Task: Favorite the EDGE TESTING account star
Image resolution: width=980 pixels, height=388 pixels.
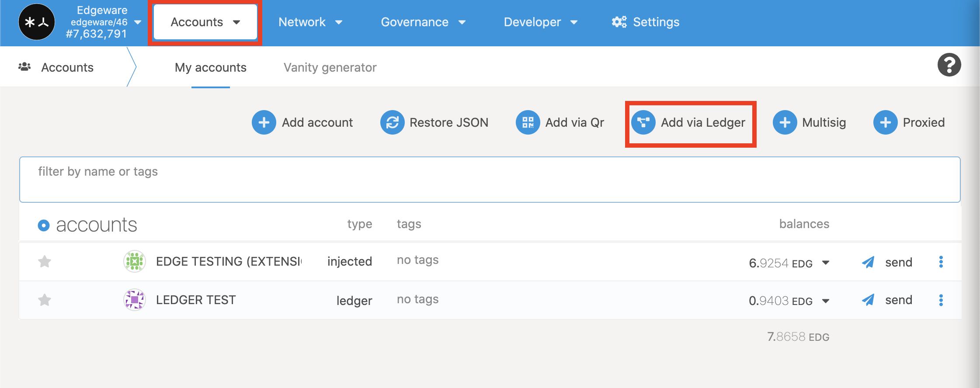Action: click(x=45, y=262)
